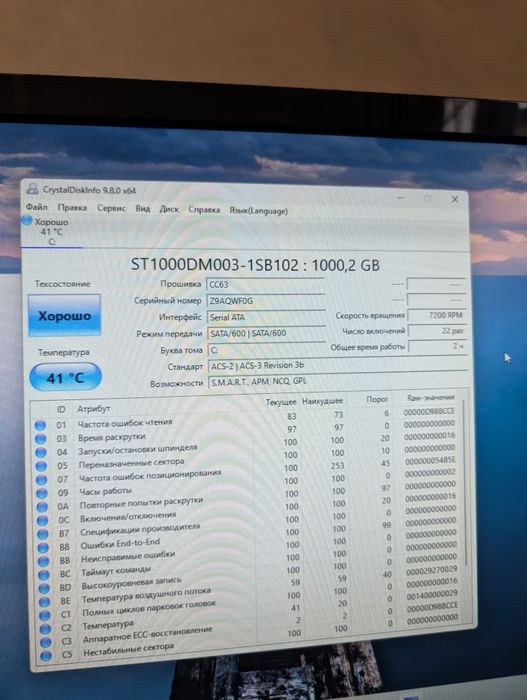Select the C: drive tab with Хорошо status

51,232
